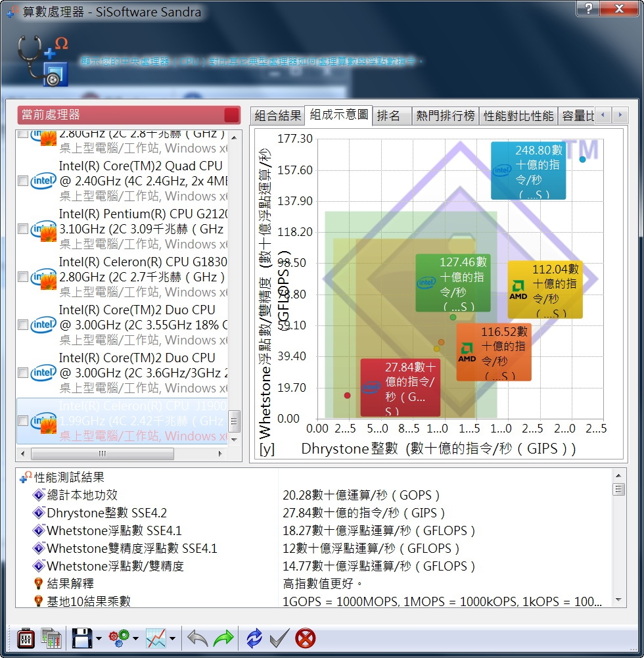Click the results pane scrollbar thumb

tap(618, 489)
